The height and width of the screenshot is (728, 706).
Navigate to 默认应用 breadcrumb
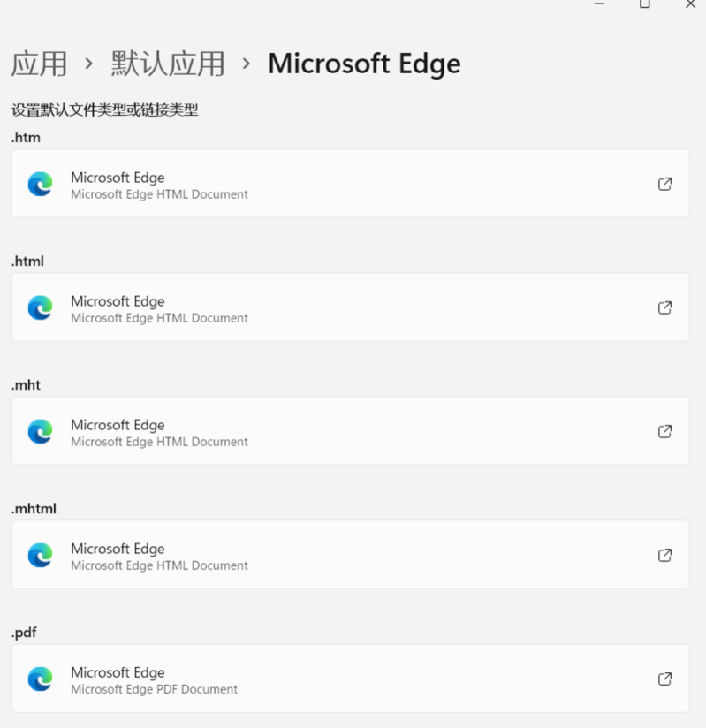[167, 64]
